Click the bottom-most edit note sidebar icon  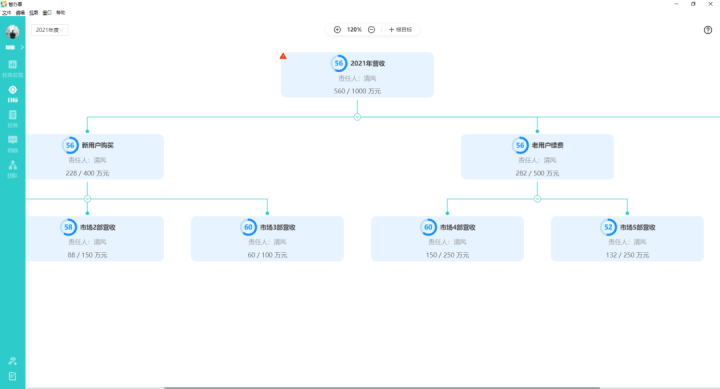12,376
